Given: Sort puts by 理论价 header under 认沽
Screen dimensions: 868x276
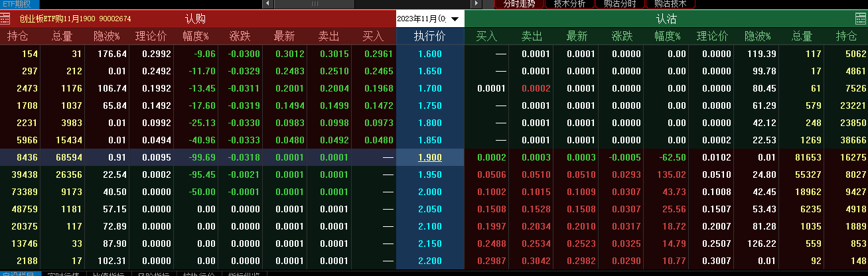Looking at the screenshot, I should 712,36.
